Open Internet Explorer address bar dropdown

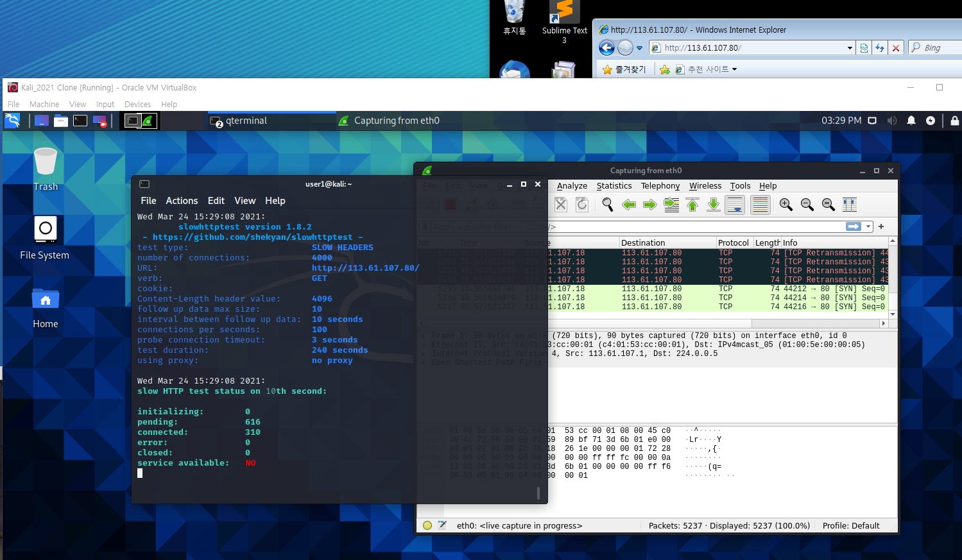pos(850,48)
